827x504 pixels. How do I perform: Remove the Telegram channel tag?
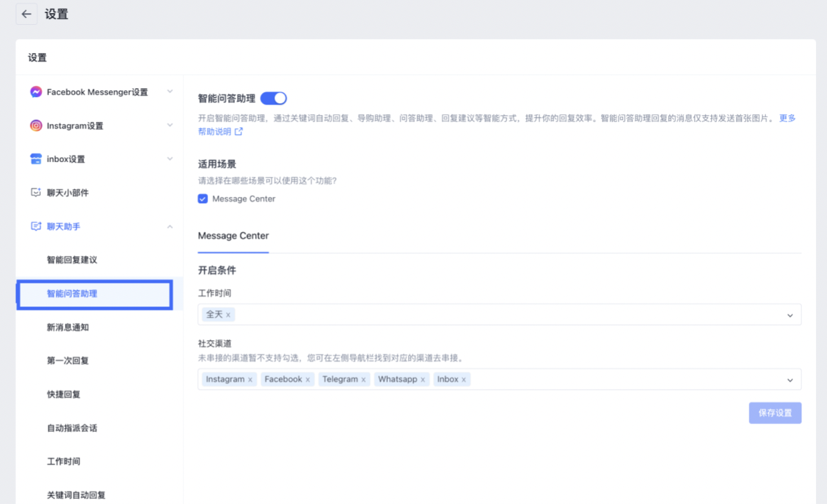tap(363, 379)
